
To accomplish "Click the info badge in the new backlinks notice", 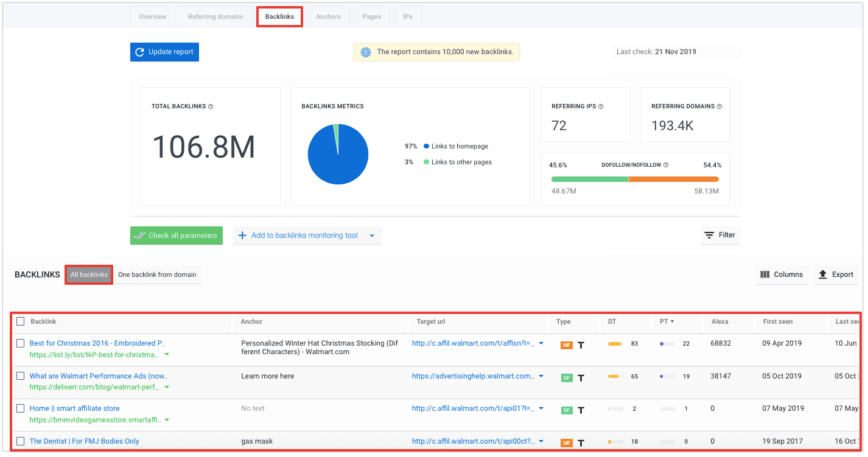I will pyautogui.click(x=366, y=52).
